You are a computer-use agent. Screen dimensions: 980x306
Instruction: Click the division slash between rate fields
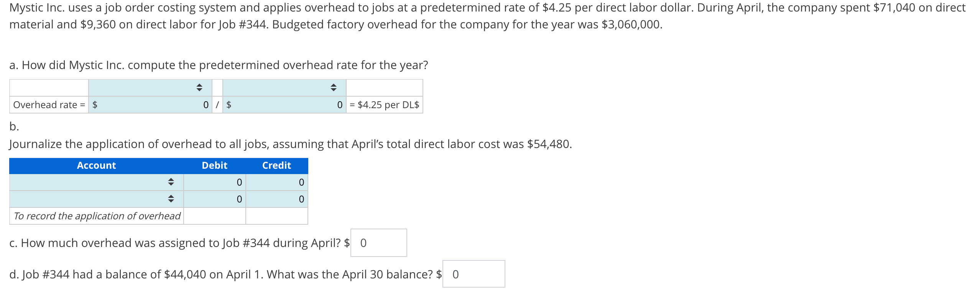tap(217, 105)
